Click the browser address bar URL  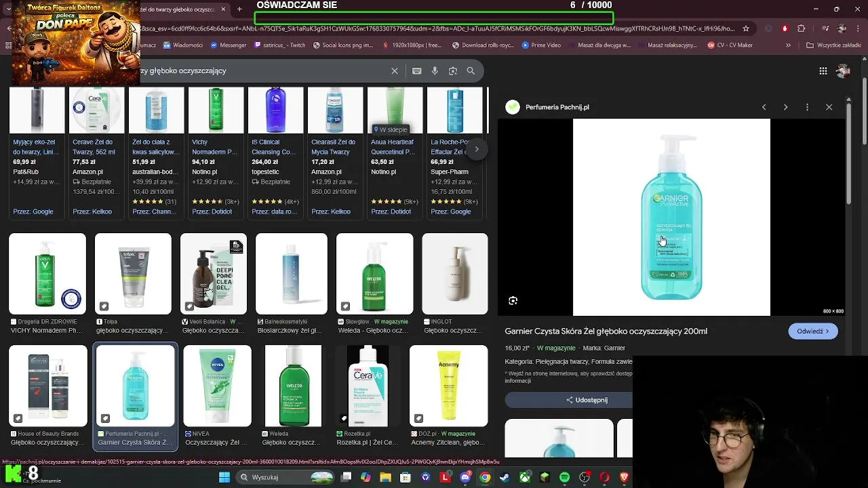437,28
